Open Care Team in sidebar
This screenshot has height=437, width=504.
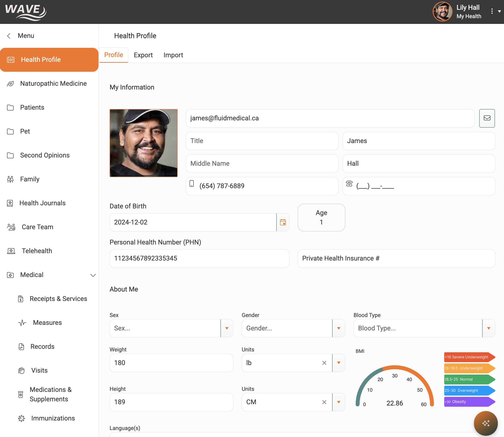click(37, 227)
